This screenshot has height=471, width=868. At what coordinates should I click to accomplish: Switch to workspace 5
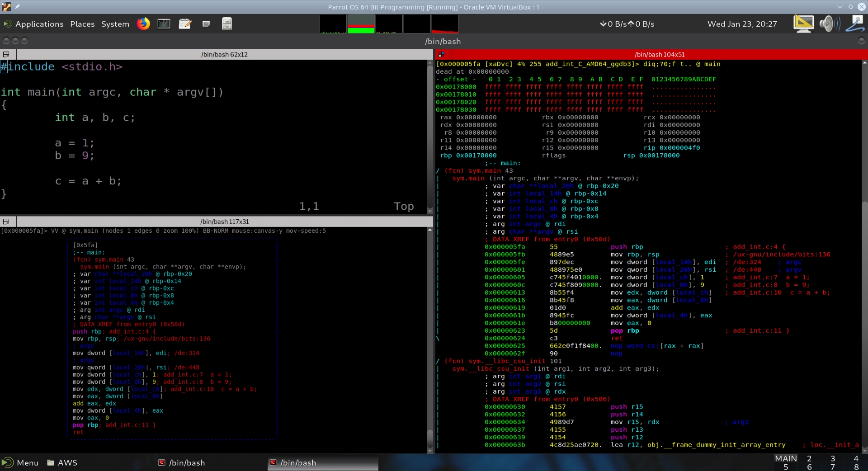point(786,467)
